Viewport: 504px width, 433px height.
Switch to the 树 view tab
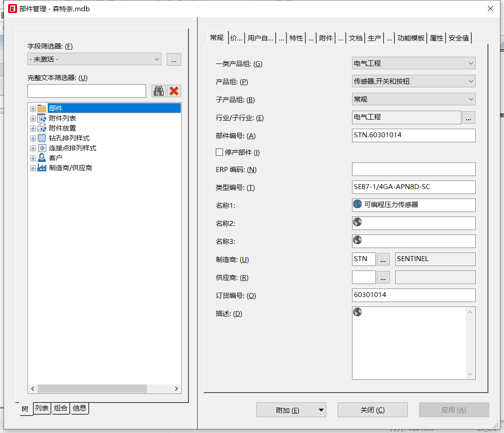25,409
